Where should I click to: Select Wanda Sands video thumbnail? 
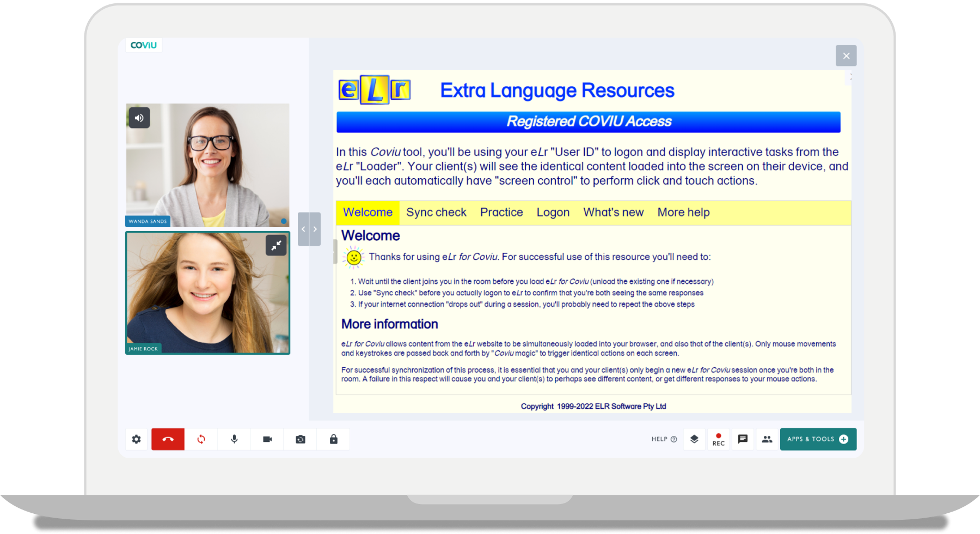[x=207, y=165]
